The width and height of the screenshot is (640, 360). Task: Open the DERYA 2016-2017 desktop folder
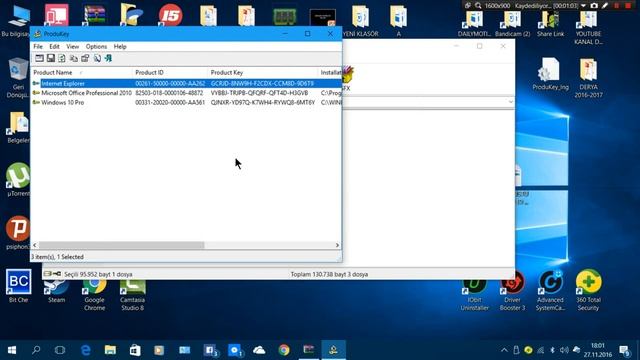tap(588, 78)
